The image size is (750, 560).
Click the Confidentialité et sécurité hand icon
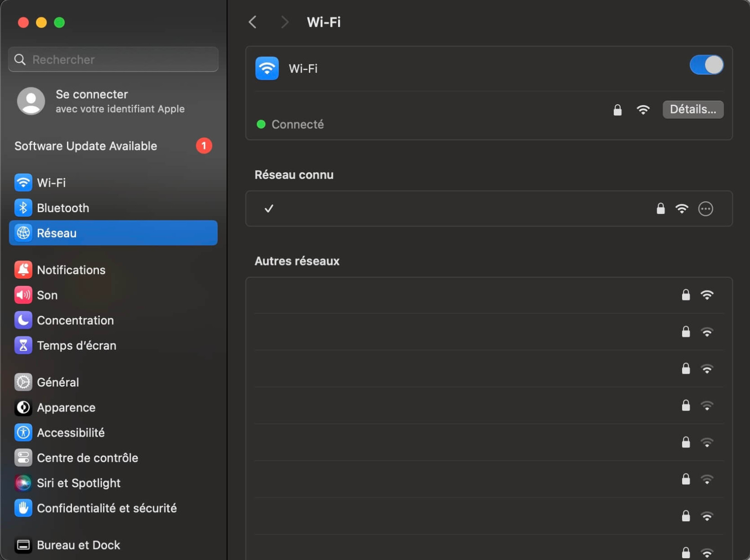tap(23, 508)
